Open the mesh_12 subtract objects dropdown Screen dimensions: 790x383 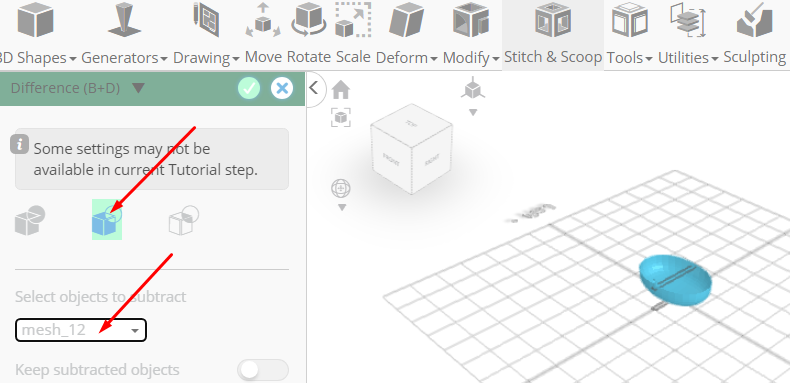coord(81,330)
